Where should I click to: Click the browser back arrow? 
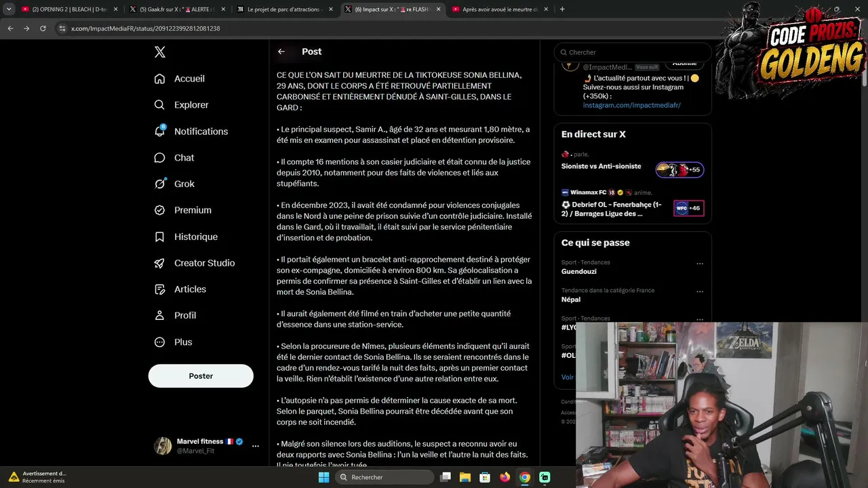point(10,28)
